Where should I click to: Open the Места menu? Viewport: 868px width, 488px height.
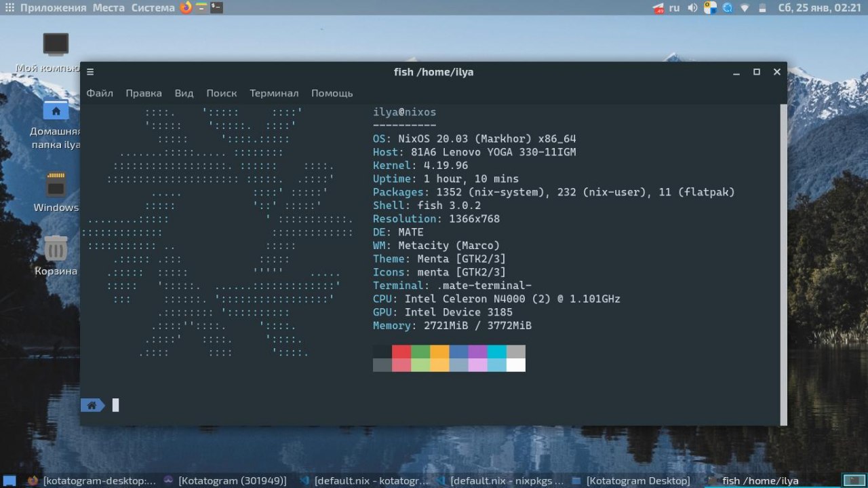point(108,8)
